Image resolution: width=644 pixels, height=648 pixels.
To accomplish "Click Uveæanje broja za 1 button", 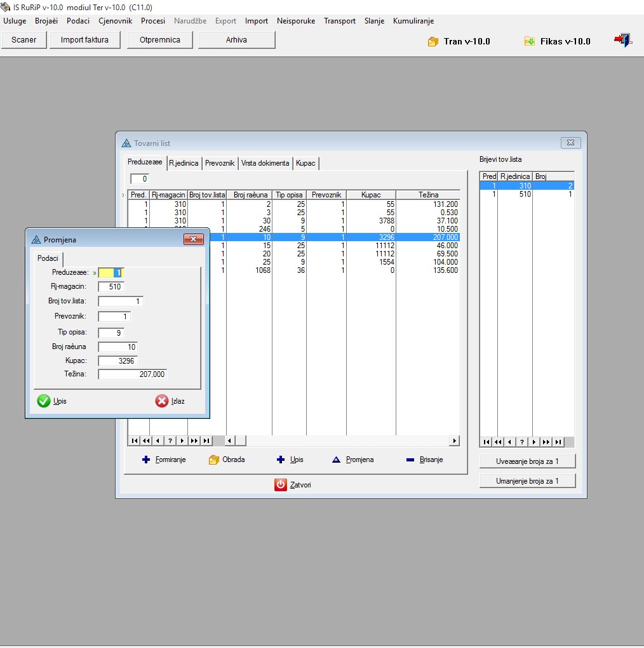I will click(x=527, y=461).
